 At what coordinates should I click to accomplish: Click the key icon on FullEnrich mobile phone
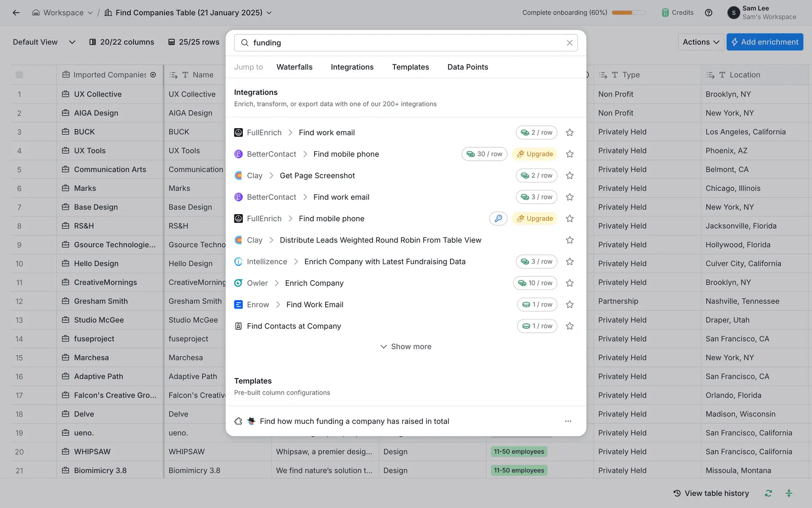point(498,218)
